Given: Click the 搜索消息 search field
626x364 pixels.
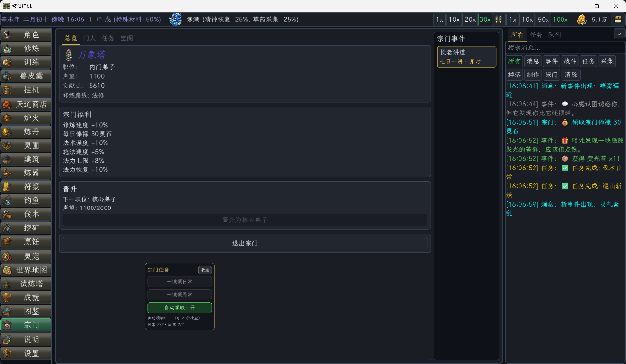Looking at the screenshot, I should [x=565, y=48].
